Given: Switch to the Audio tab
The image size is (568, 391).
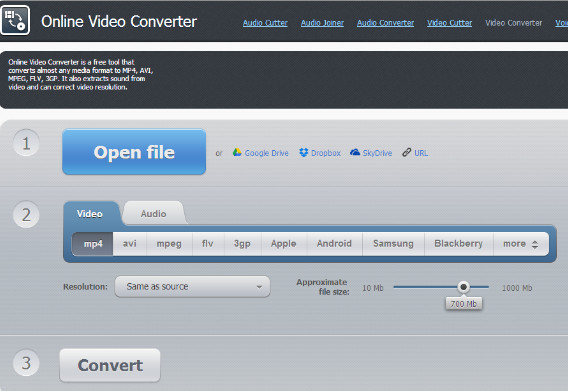Looking at the screenshot, I should coord(154,214).
